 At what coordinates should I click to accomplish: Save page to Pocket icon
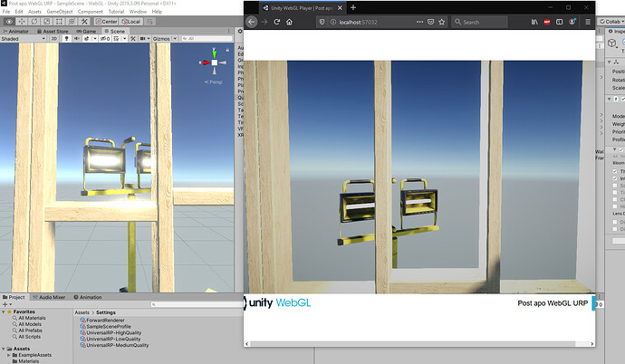(x=431, y=22)
